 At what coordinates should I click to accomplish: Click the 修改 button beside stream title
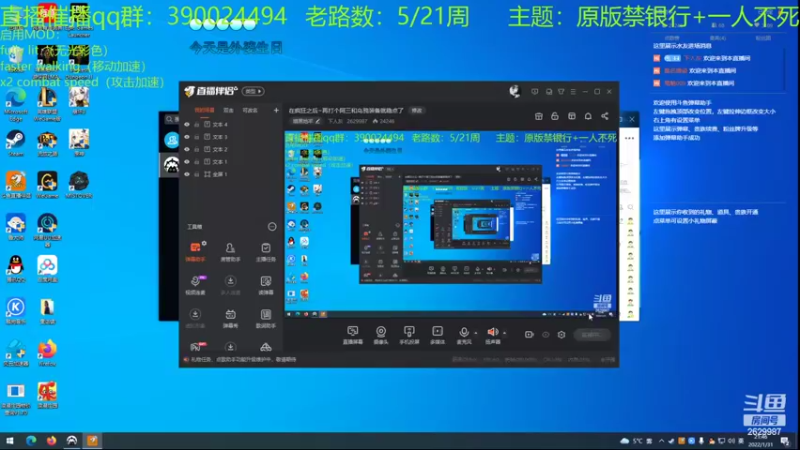point(417,110)
